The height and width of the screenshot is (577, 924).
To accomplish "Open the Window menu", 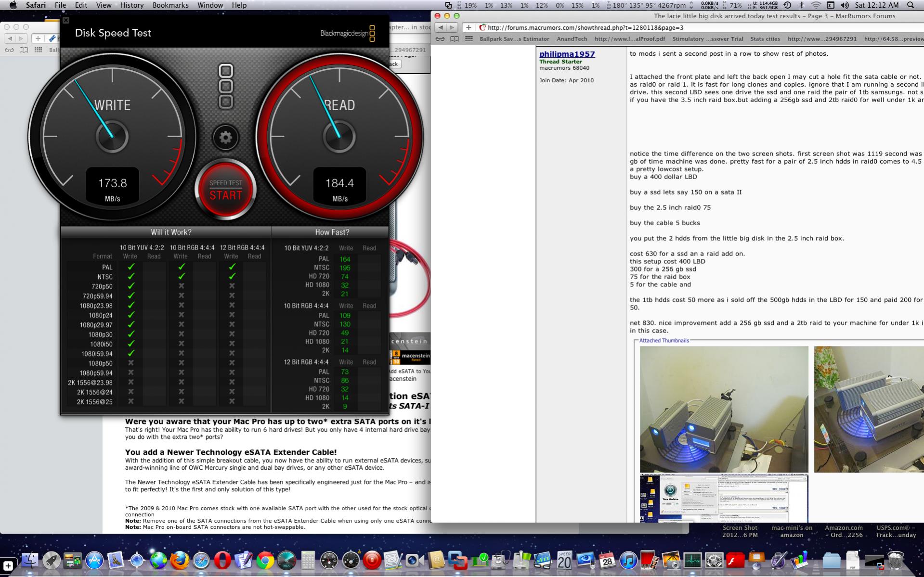I will [x=210, y=5].
